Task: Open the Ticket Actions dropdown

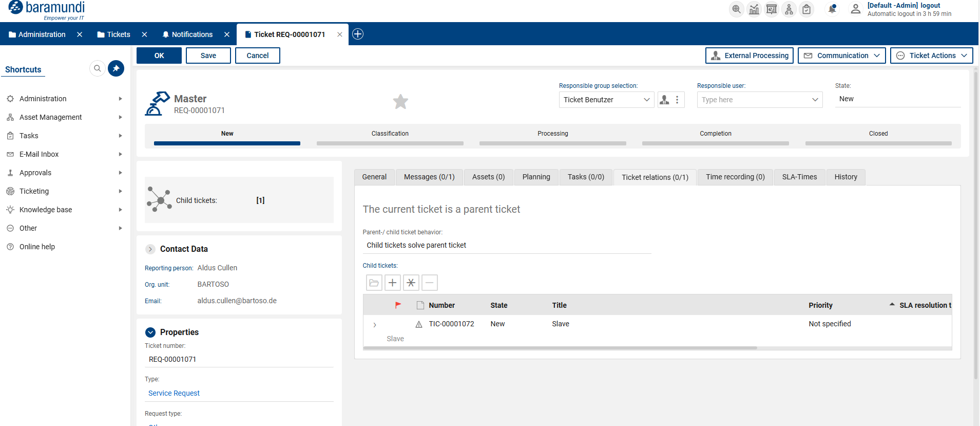Action: (x=932, y=55)
